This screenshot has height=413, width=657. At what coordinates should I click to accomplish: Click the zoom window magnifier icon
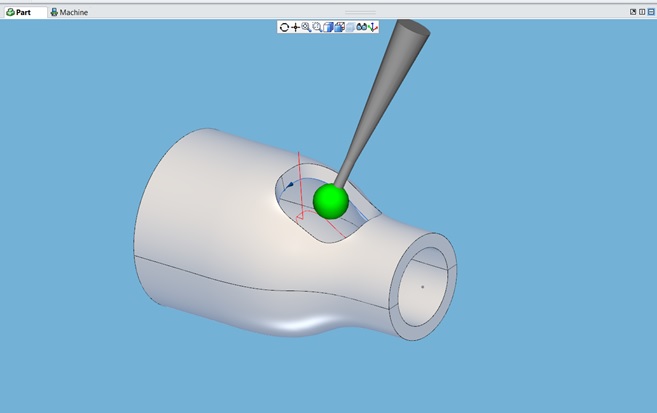[x=317, y=27]
